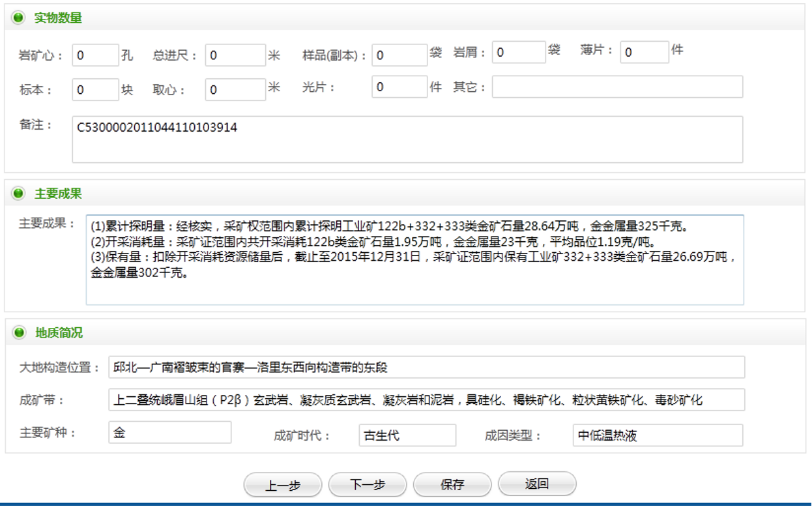Click the 大地构造位置： label text
This screenshot has height=511, width=812.
(59, 368)
